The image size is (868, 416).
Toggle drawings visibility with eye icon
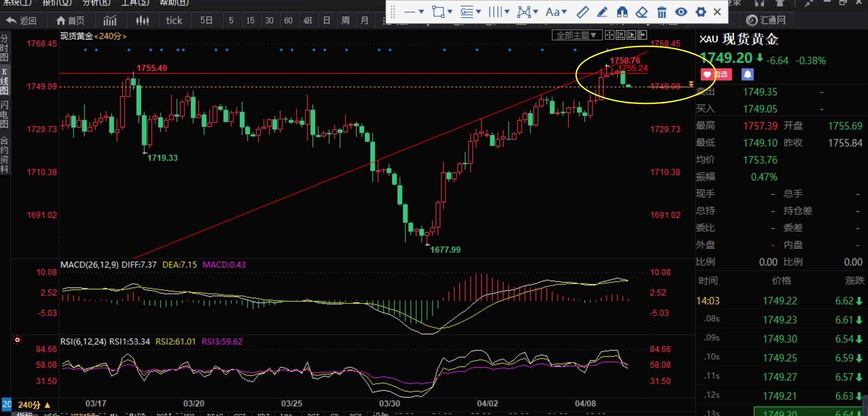point(681,12)
